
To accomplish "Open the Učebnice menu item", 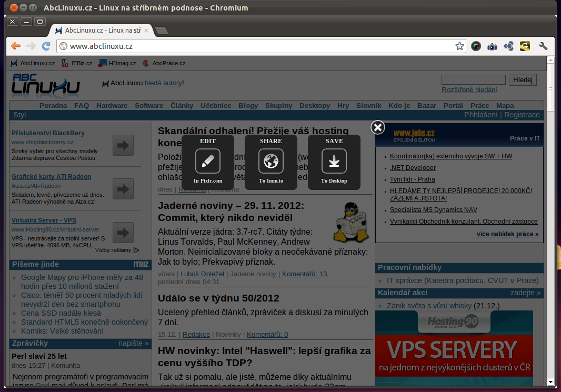I will (x=216, y=106).
